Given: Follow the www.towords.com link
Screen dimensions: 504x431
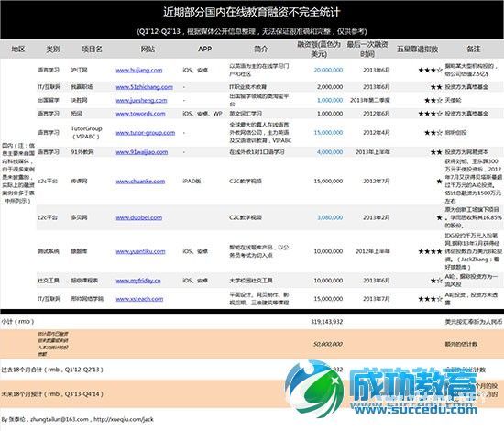Looking at the screenshot, I should click(140, 114).
